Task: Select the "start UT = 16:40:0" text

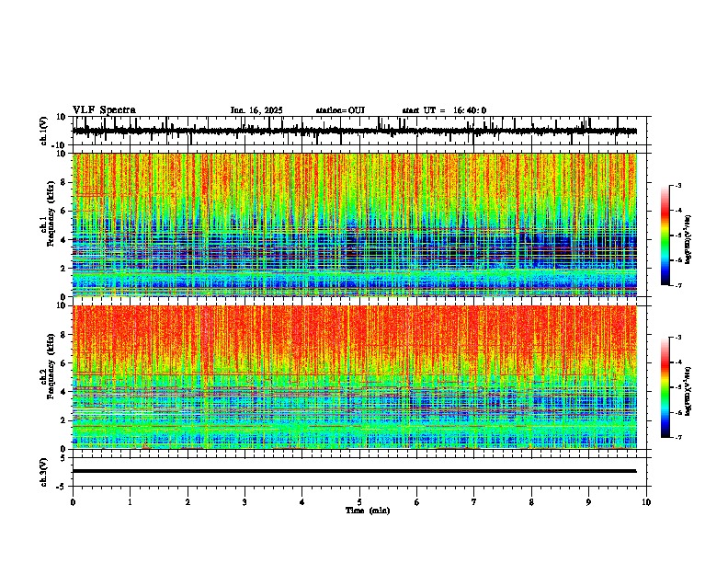Action: point(444,110)
